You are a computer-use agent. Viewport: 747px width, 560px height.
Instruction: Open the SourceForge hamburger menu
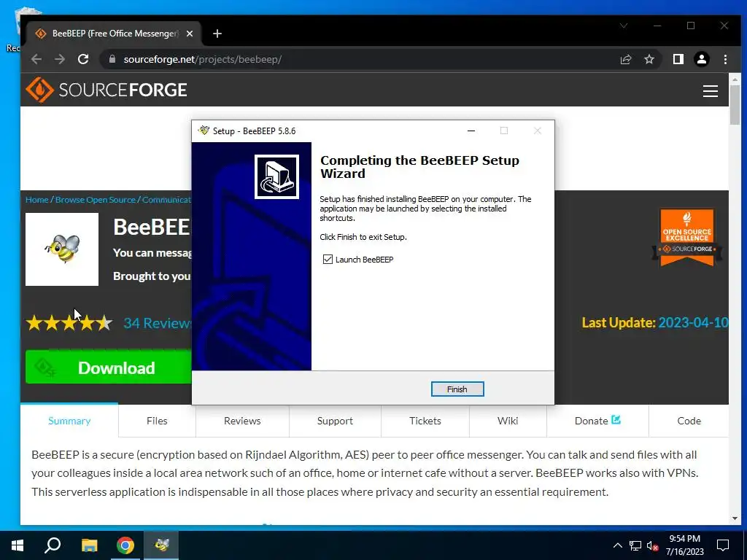tap(710, 91)
